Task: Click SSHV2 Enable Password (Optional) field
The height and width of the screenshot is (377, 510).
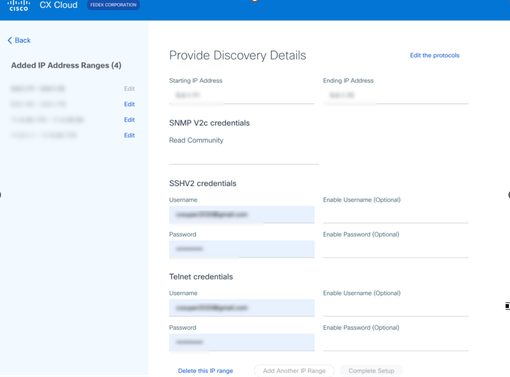Action: point(396,249)
